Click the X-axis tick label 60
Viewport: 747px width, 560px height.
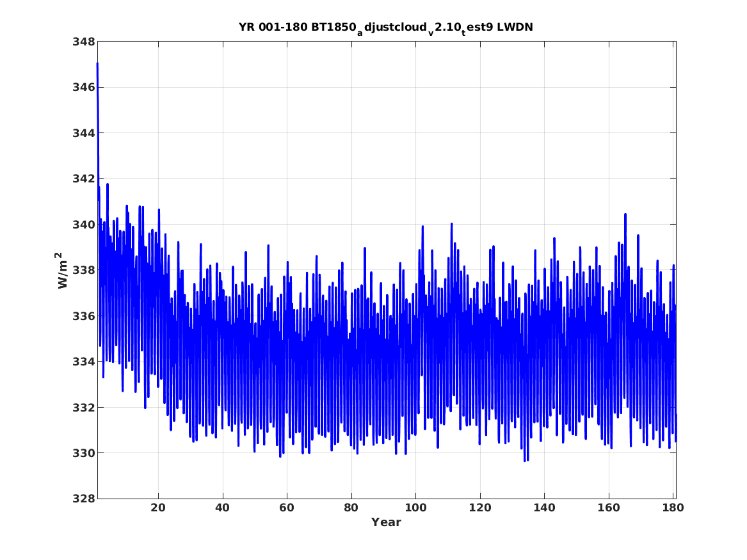[x=287, y=508]
